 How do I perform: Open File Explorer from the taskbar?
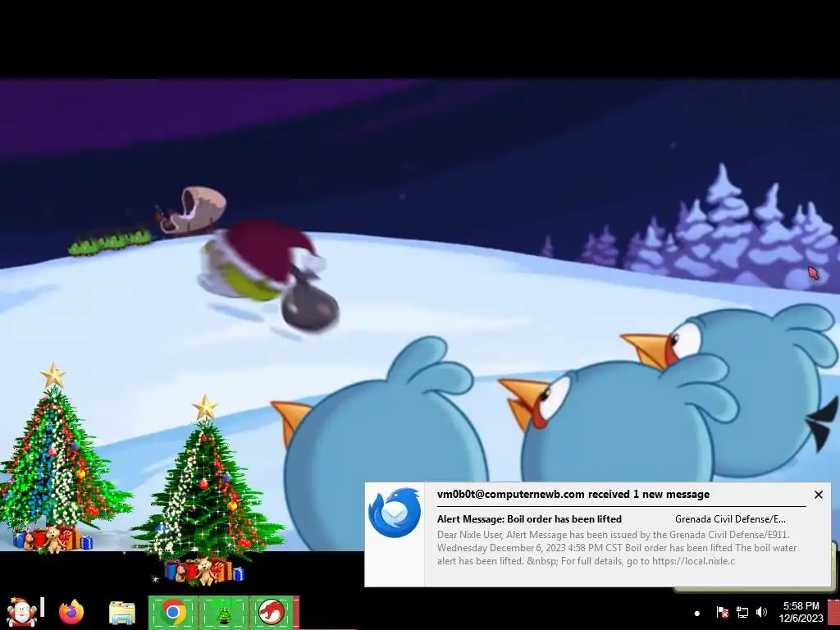coord(122,612)
